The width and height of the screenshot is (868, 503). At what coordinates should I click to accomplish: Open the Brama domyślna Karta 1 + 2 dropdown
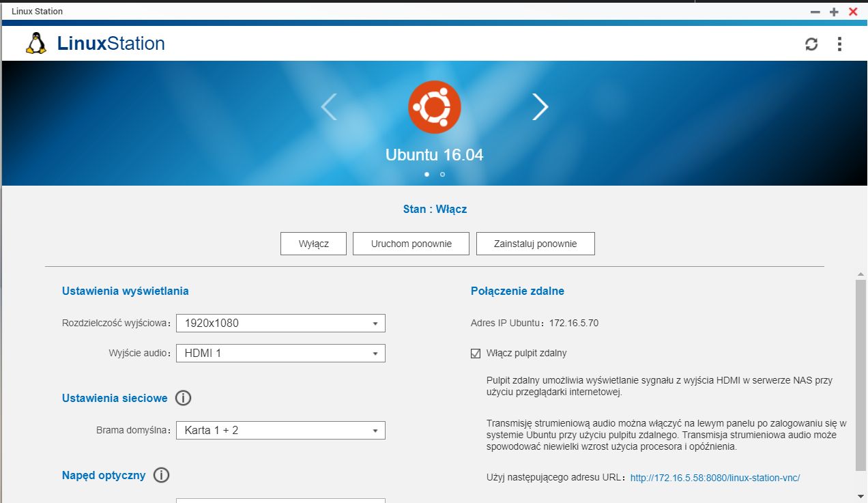[280, 430]
